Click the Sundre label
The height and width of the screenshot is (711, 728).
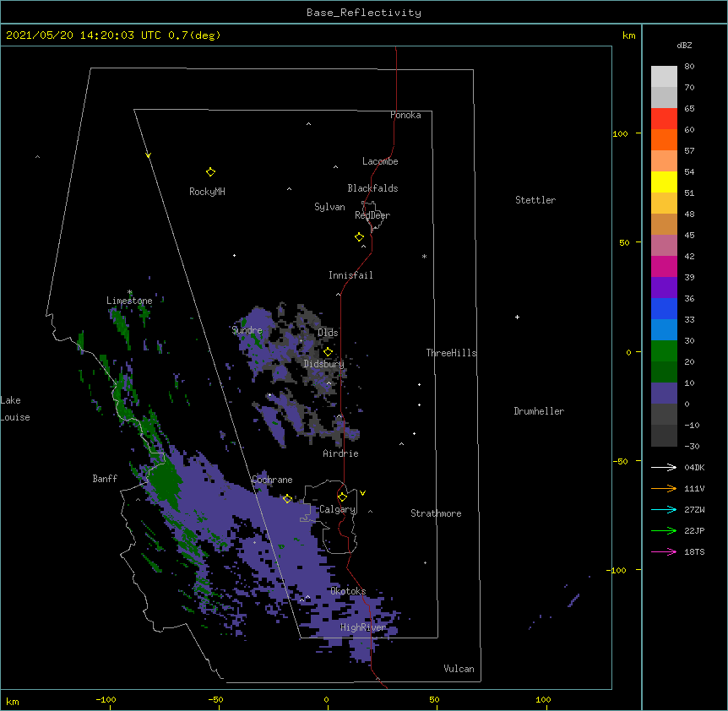click(247, 330)
